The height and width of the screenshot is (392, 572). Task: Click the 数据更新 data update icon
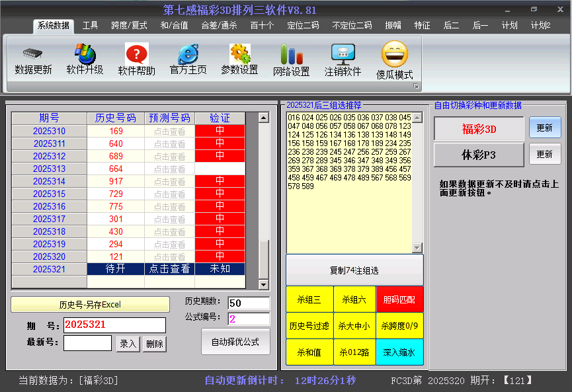32,60
